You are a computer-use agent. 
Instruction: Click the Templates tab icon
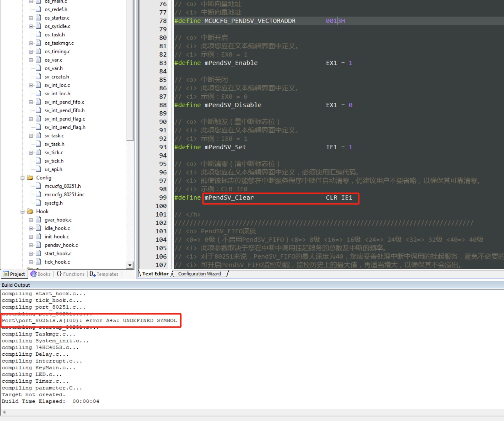93,274
